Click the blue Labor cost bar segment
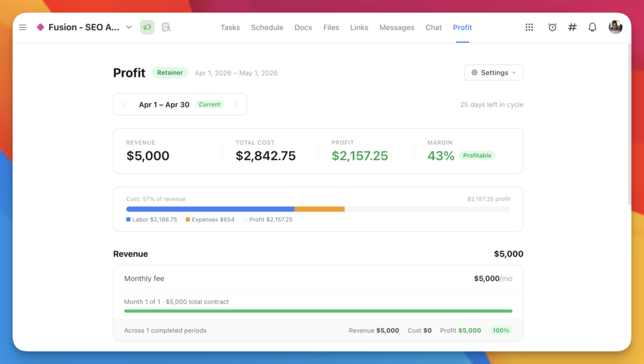The width and height of the screenshot is (644, 364). [210, 209]
